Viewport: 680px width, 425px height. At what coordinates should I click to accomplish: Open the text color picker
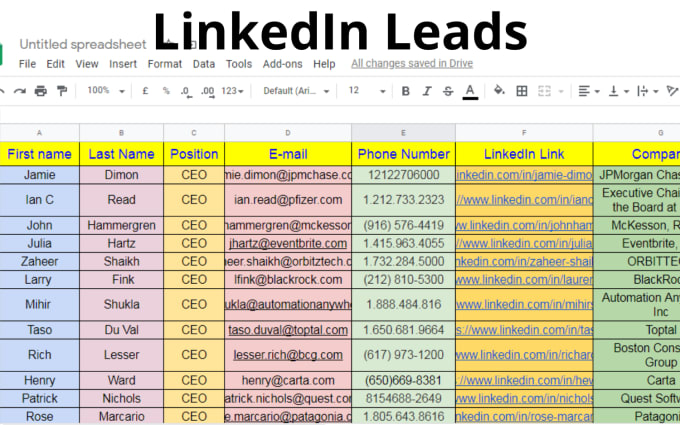[x=470, y=92]
